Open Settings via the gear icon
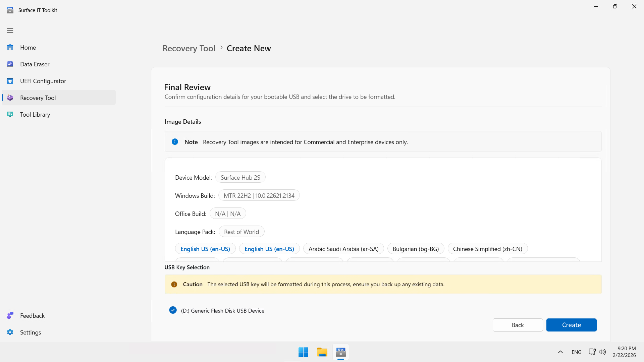The image size is (644, 362). pos(10,333)
